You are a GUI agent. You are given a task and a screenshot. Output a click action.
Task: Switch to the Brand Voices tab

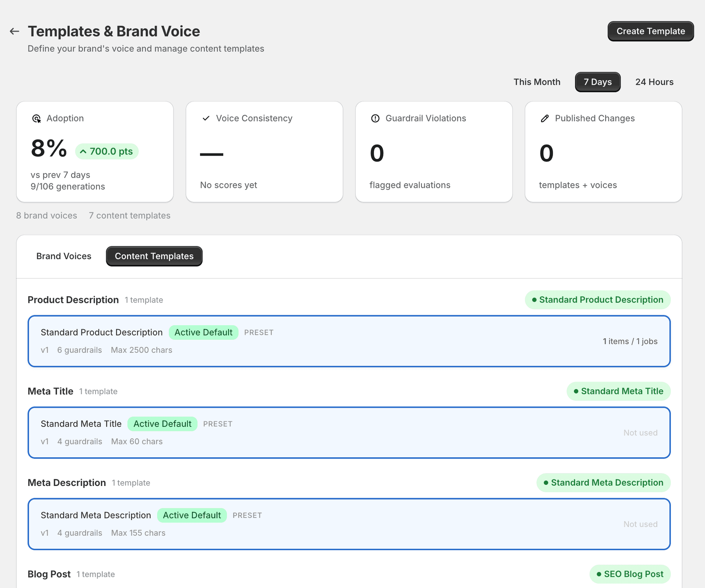(64, 256)
